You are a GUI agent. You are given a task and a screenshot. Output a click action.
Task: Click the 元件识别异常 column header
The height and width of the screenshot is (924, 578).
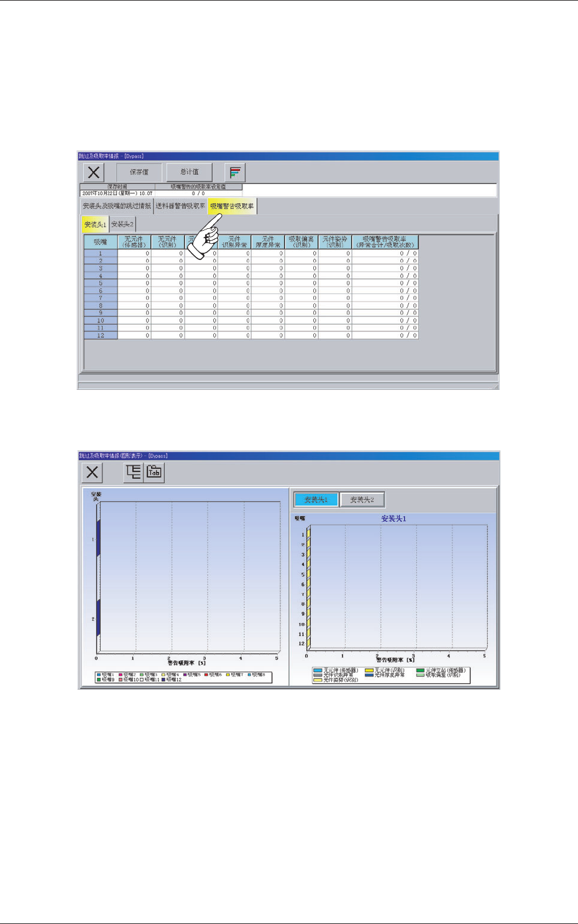(234, 242)
